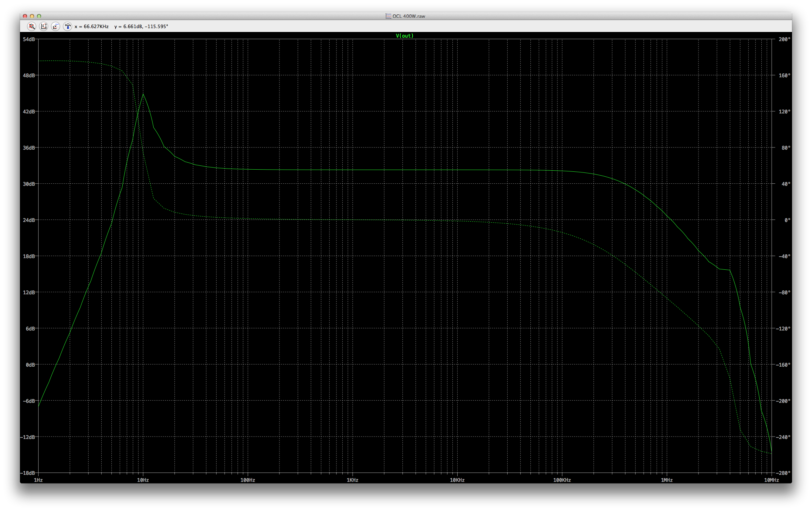This screenshot has height=511, width=812.
Task: Maximize the window with the green button
Action: tap(39, 16)
